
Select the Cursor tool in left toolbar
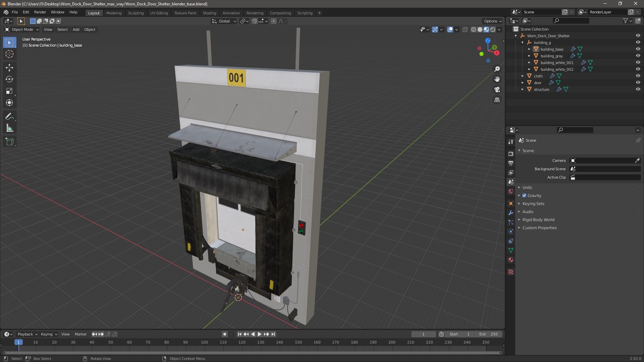[x=9, y=54]
